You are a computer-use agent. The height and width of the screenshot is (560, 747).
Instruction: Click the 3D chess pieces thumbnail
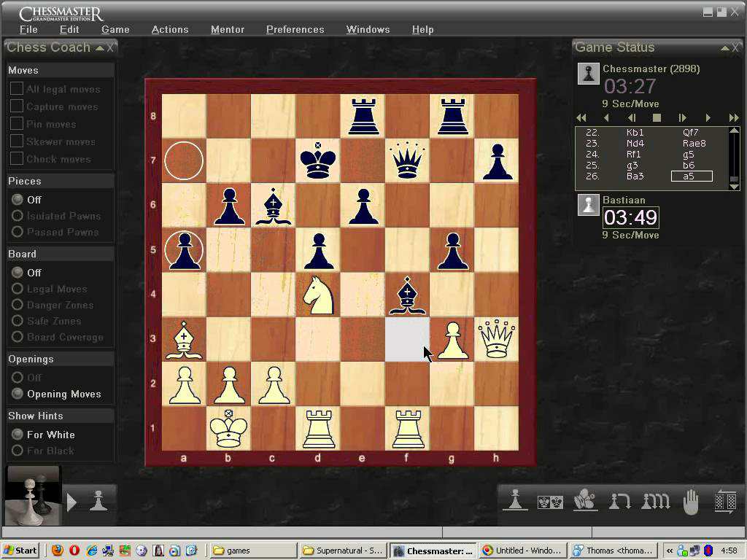point(33,496)
